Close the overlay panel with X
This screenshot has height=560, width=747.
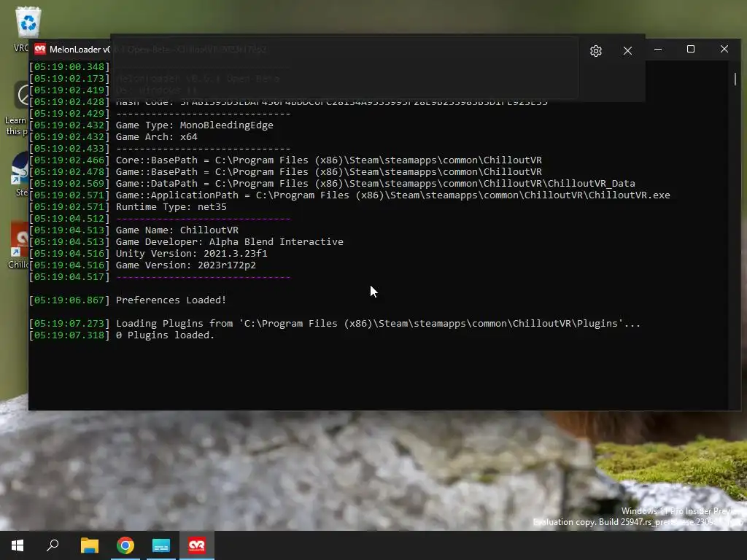(628, 51)
